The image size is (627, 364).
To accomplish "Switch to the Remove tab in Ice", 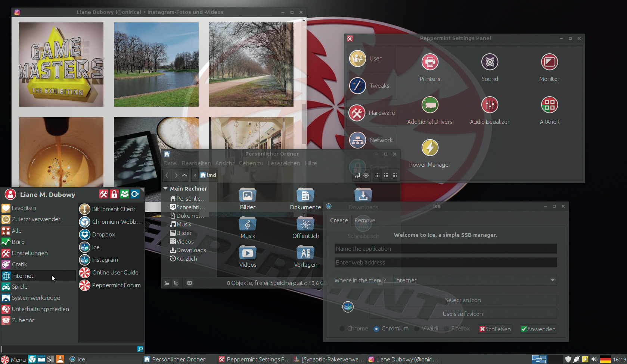I will (364, 220).
